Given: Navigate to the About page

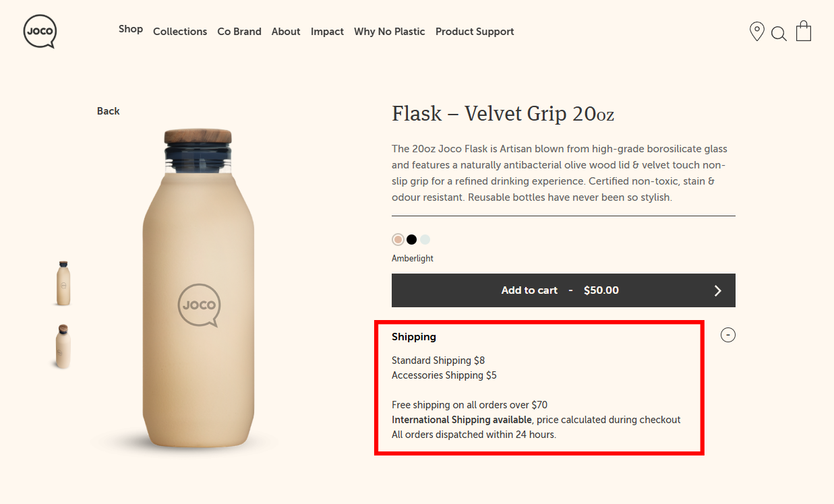Looking at the screenshot, I should 286,31.
